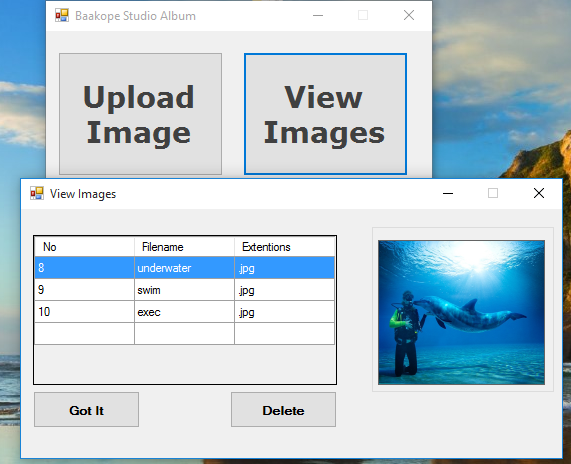571x464 pixels.
Task: Open the View Images button
Action: coord(325,114)
